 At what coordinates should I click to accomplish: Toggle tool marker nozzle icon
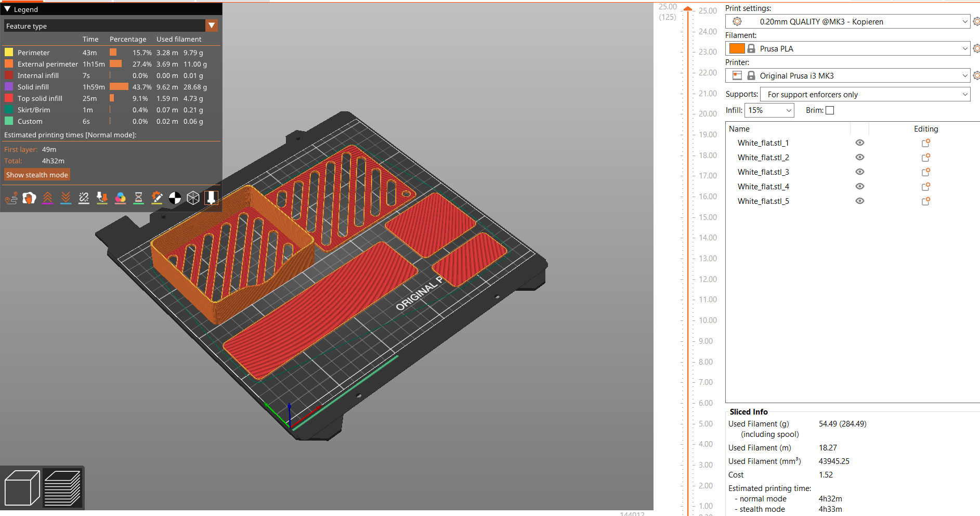(x=211, y=198)
